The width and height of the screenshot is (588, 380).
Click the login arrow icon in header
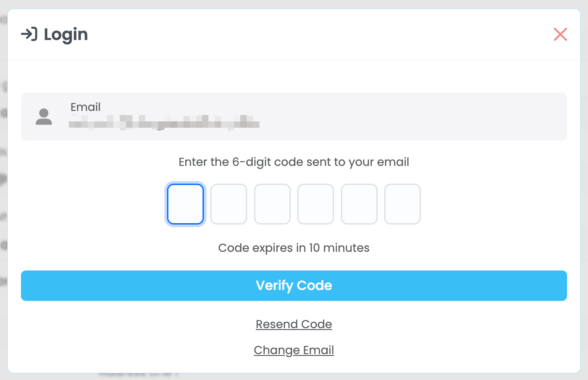point(29,35)
